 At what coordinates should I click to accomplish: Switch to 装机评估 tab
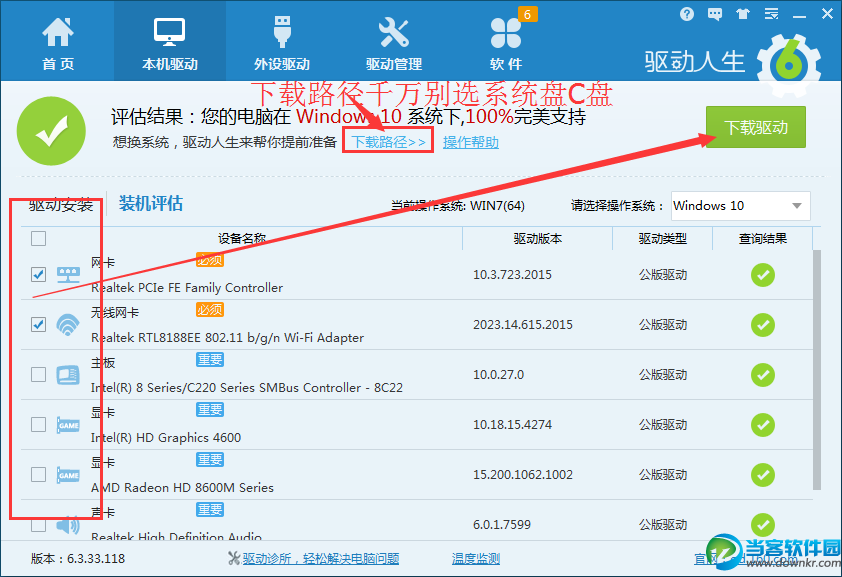(x=151, y=204)
